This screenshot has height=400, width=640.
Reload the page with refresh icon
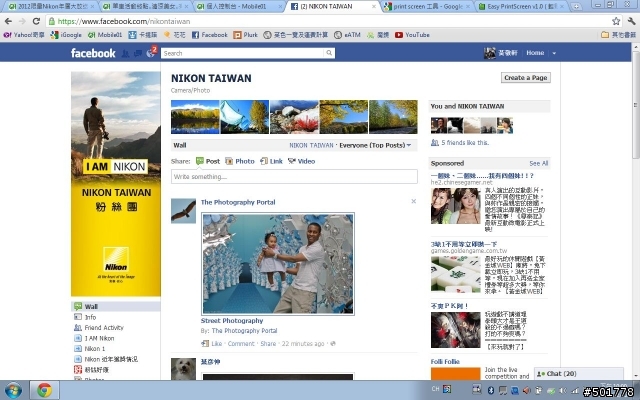tap(36, 21)
